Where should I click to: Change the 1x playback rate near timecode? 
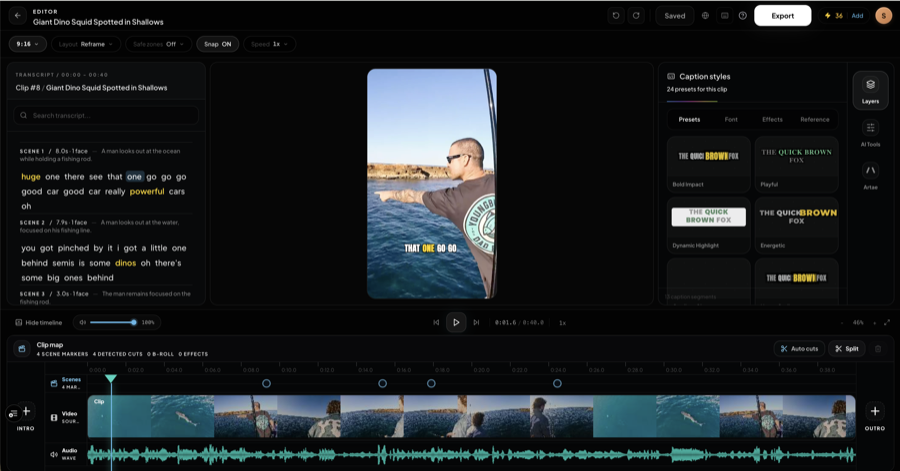[562, 322]
